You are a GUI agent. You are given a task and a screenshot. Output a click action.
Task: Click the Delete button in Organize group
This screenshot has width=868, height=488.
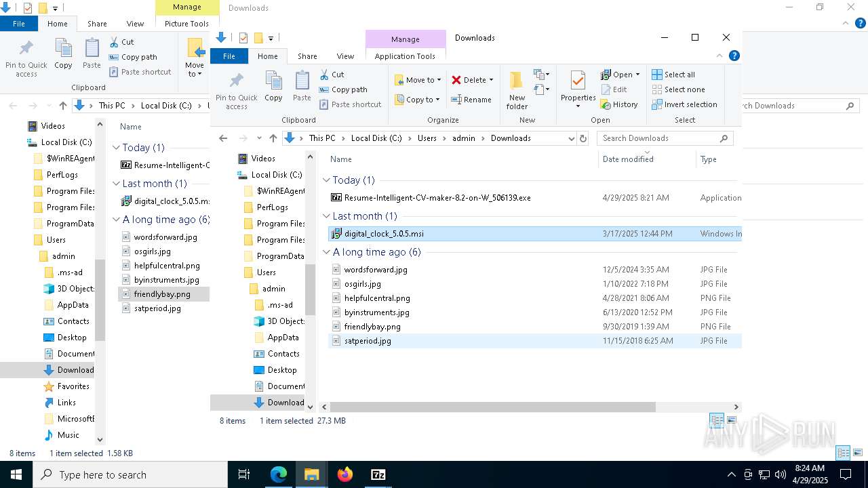[x=469, y=80]
